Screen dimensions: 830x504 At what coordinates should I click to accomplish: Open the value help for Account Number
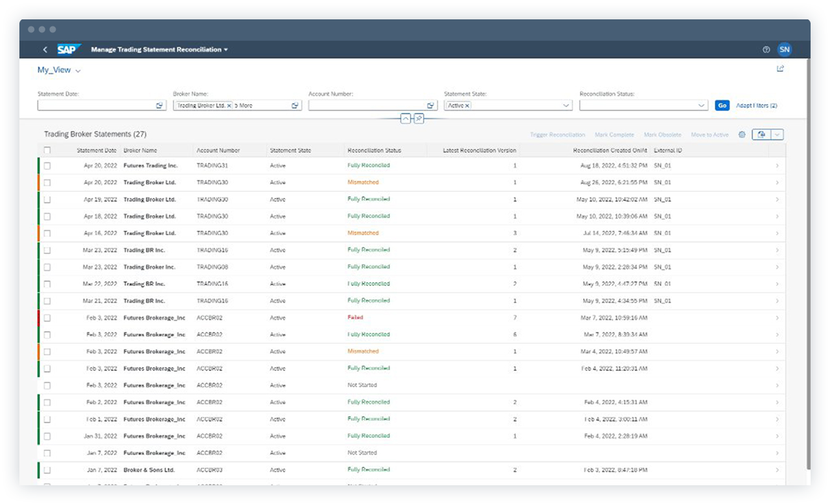point(431,105)
